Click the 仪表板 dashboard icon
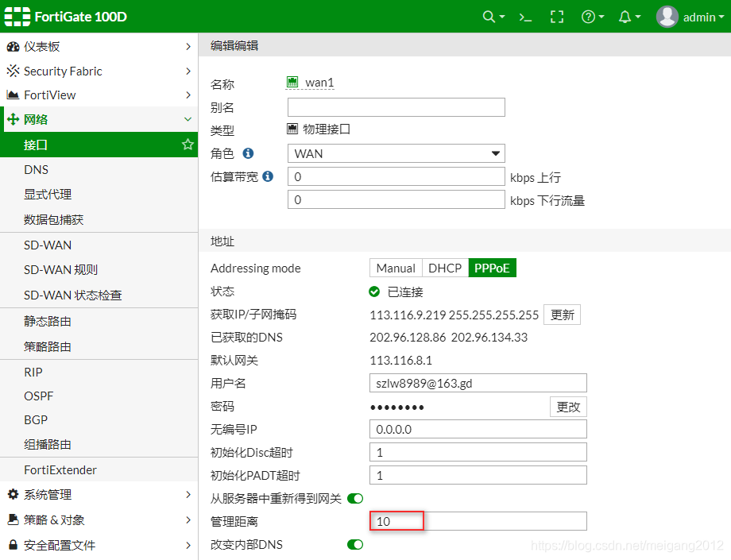Image resolution: width=731 pixels, height=560 pixels. (13, 47)
